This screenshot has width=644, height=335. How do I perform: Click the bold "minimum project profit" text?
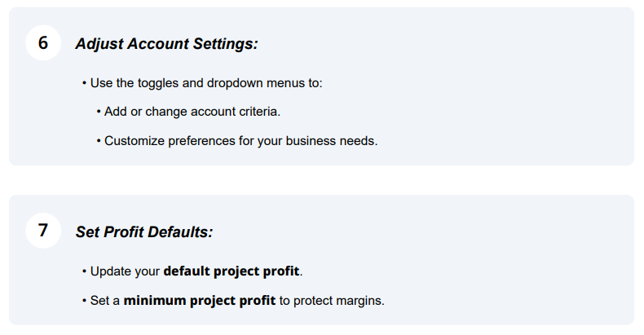[200, 300]
